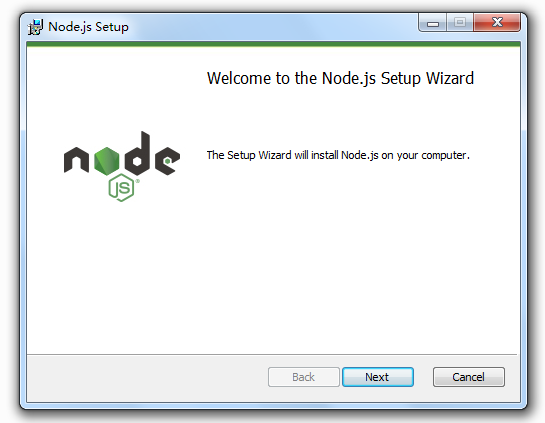Screen dimensions: 545x423
Task: Click the Node.js Setup title text
Action: (88, 27)
